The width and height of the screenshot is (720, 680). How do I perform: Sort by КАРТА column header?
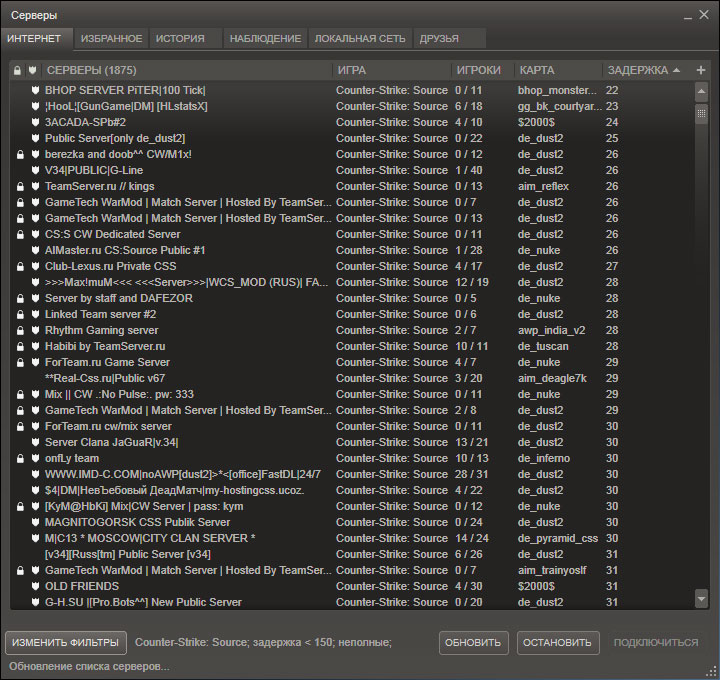558,70
